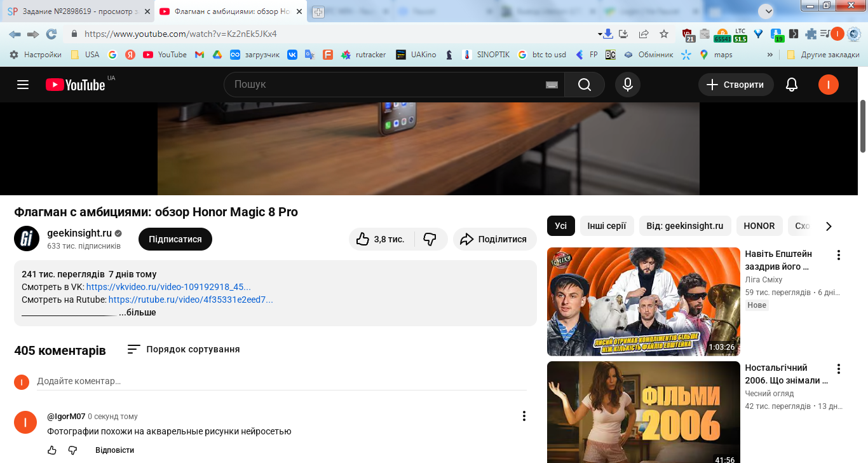868x463 pixels.
Task: Open the Gmail bookmark icon
Action: [x=199, y=55]
